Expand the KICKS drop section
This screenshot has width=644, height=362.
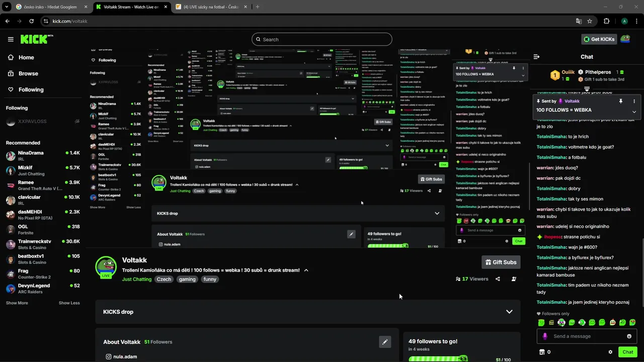(509, 312)
